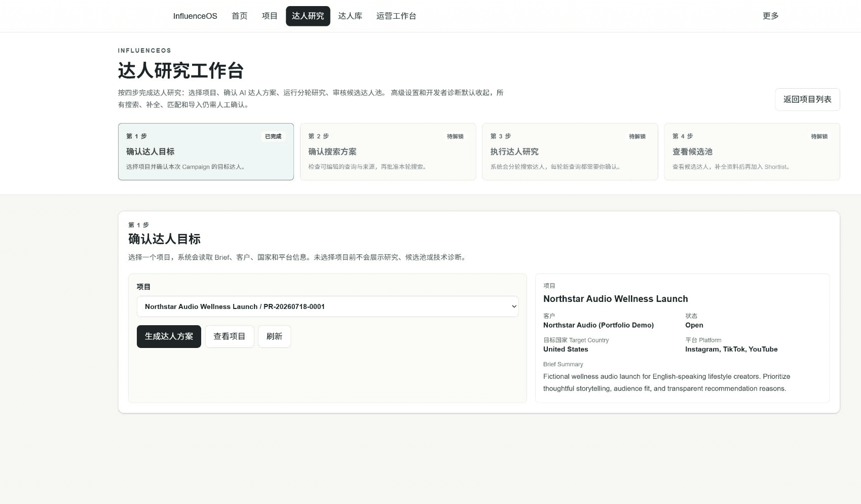The image size is (861, 504).
Task: Click the platform value Instagram, TikTok, YouTube
Action: [x=731, y=350]
